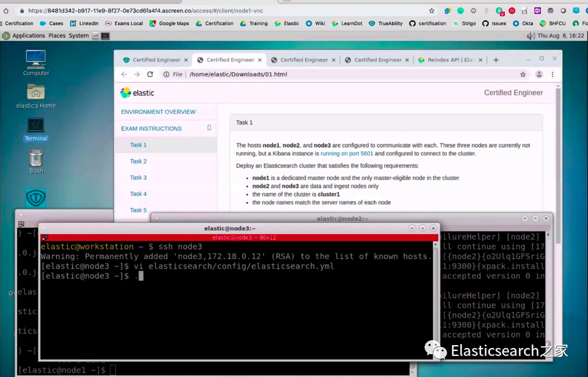The image size is (588, 377).
Task: Open the TrueAbility bookmark
Action: 385,23
